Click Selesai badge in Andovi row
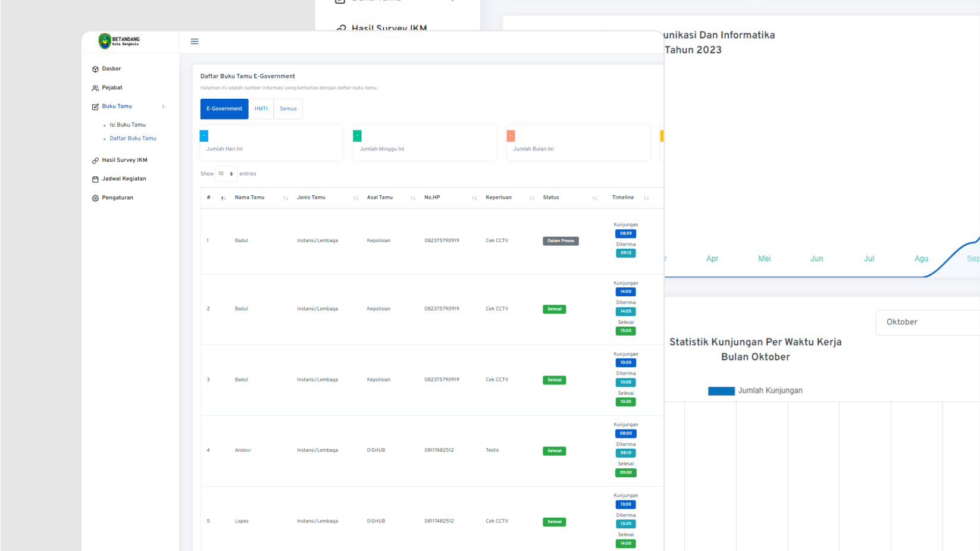The image size is (980, 551). [554, 451]
